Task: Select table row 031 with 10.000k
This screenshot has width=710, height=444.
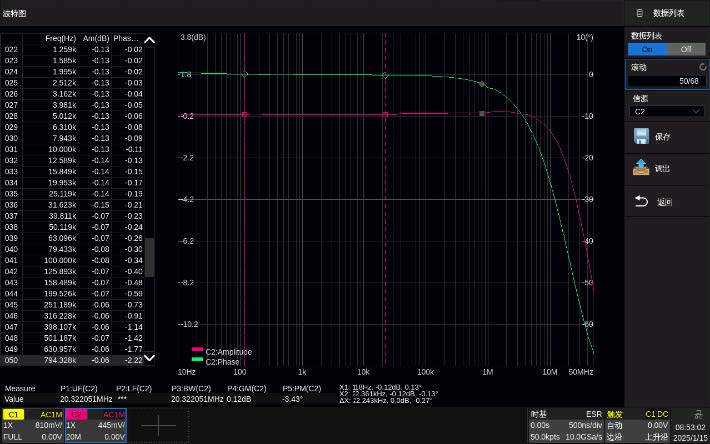Action: pyautogui.click(x=73, y=149)
